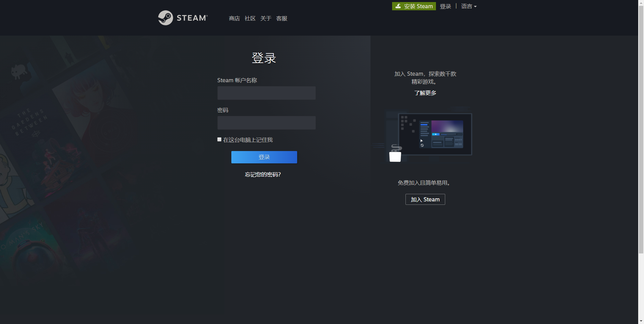This screenshot has height=324, width=644.
Task: Click the Steam client illustration image
Action: (428, 135)
